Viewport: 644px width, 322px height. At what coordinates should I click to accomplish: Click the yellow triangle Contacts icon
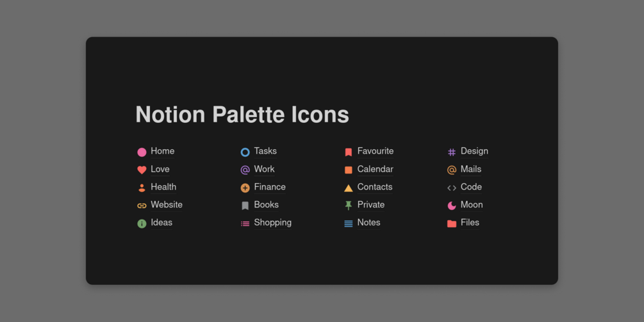349,188
